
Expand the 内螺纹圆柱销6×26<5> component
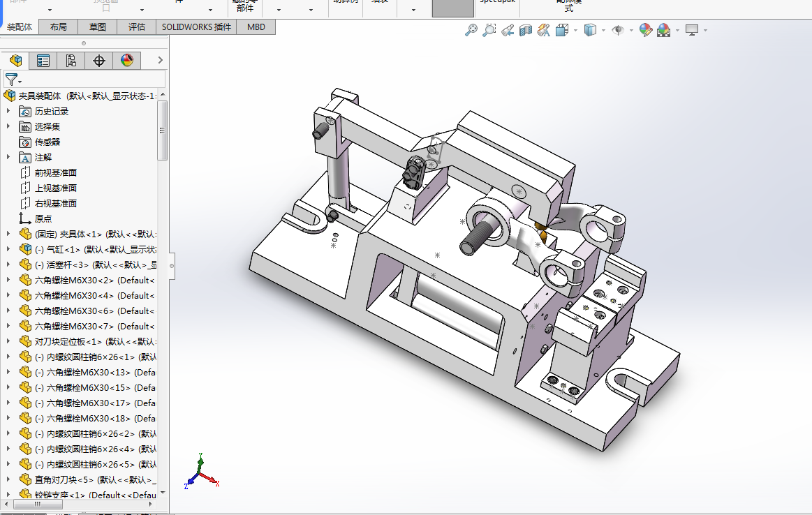pos(8,464)
